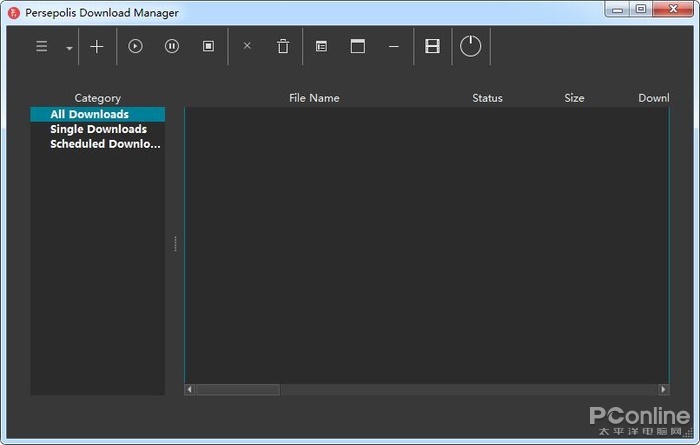The image size is (700, 445).
Task: Close the Persepolis Download Manager window
Action: (x=673, y=9)
